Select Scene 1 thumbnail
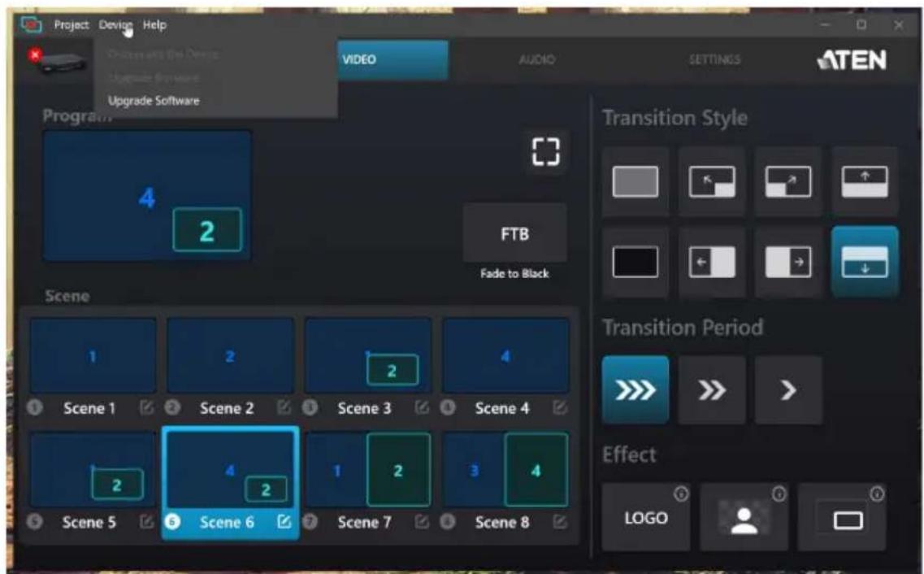924x574 pixels. 93,356
